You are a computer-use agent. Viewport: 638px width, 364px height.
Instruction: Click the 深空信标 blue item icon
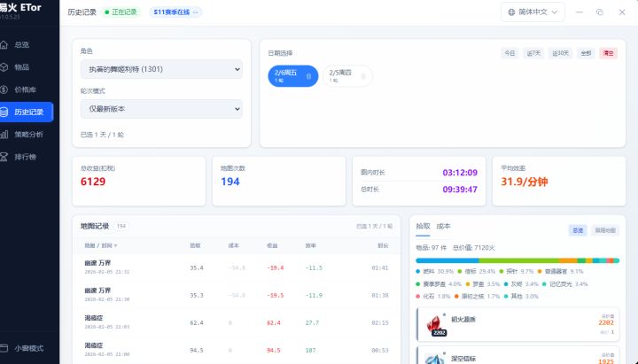[434, 358]
